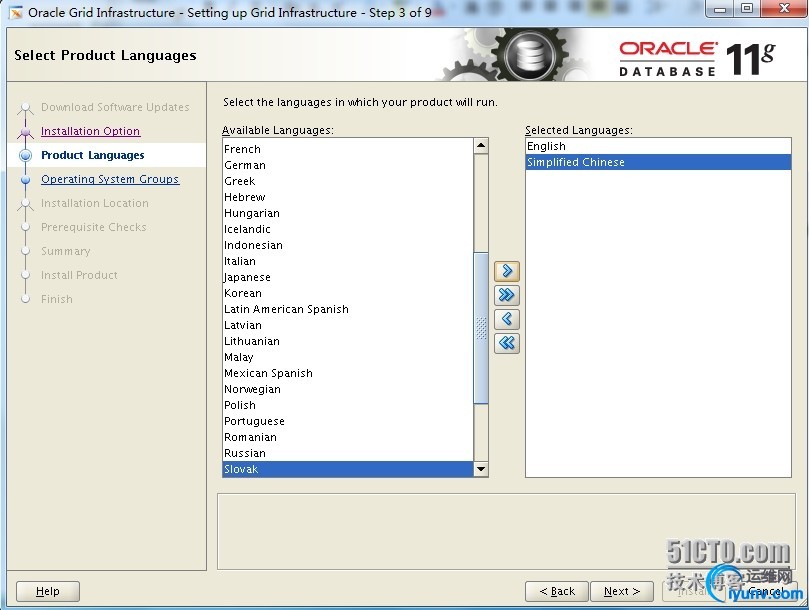Select the Product Languages step
This screenshot has height=610, width=809.
93,155
